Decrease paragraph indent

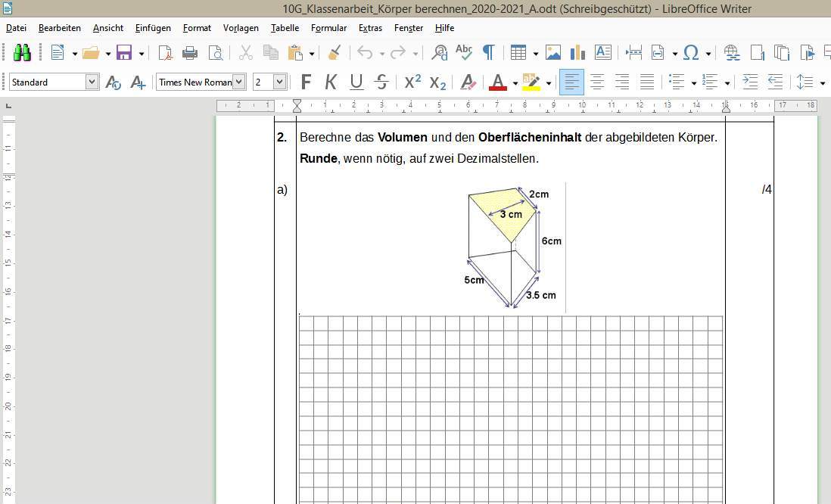click(775, 82)
